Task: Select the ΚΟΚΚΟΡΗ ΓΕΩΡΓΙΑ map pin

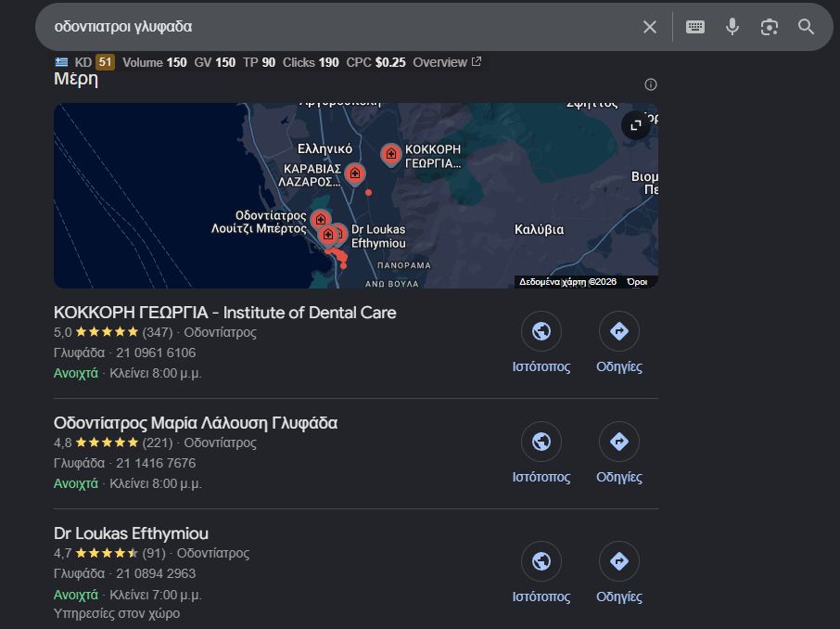Action: 391,155
